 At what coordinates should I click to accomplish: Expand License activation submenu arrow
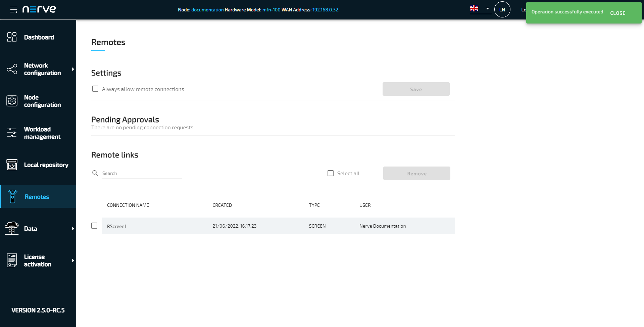(x=73, y=261)
